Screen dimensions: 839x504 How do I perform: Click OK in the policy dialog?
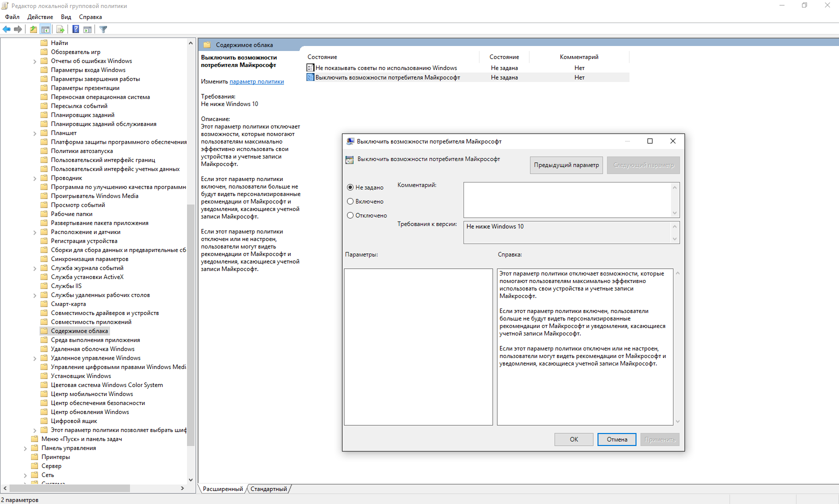click(574, 439)
